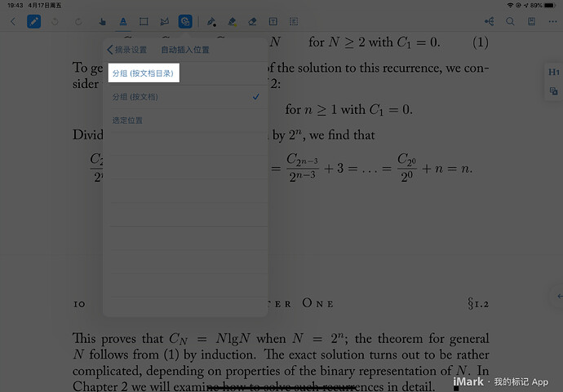The width and height of the screenshot is (563, 392).
Task: Select the highlighter marker tool
Action: click(232, 21)
